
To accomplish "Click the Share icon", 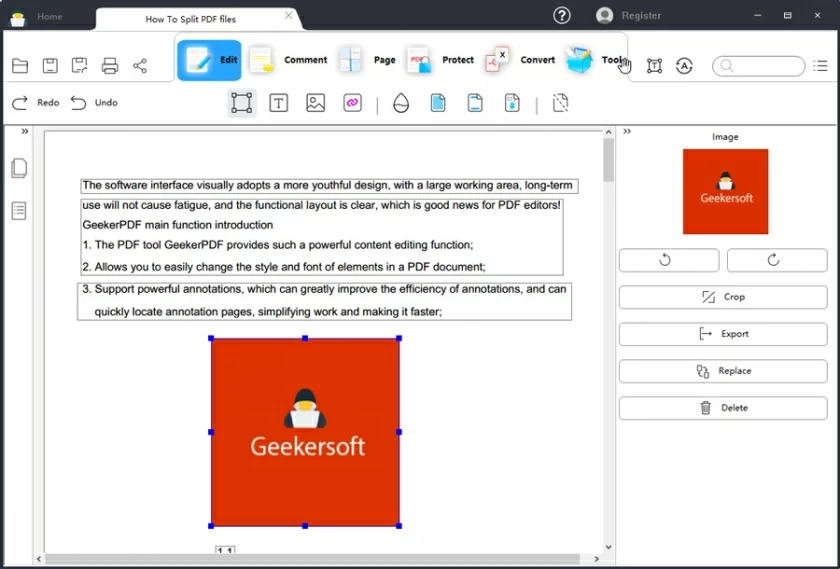I will point(140,66).
